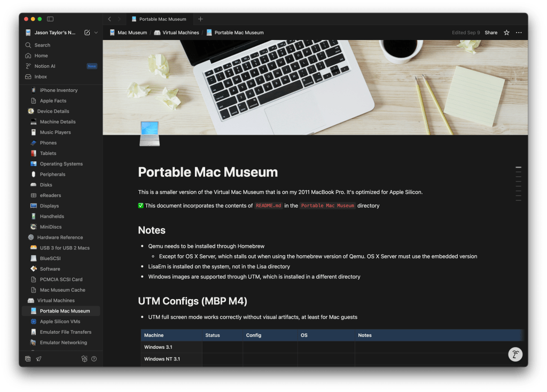Click the back navigation arrow
This screenshot has width=547, height=392.
(110, 19)
